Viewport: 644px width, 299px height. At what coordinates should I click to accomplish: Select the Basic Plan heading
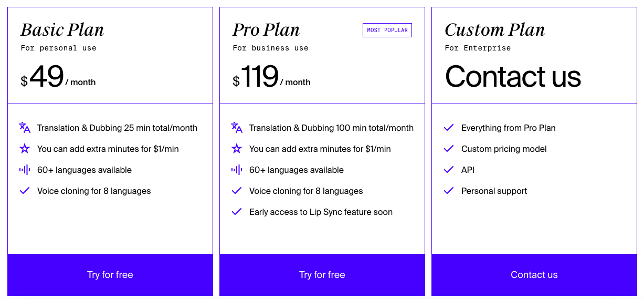click(62, 30)
